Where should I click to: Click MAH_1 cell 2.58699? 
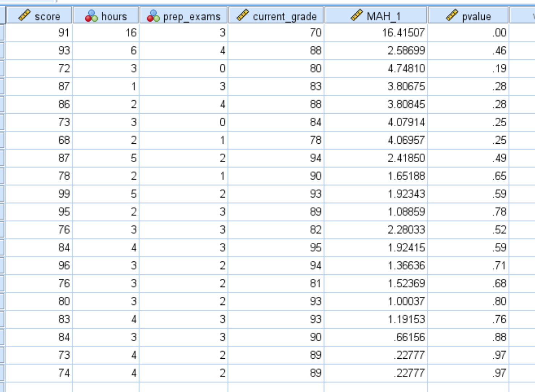[376, 50]
